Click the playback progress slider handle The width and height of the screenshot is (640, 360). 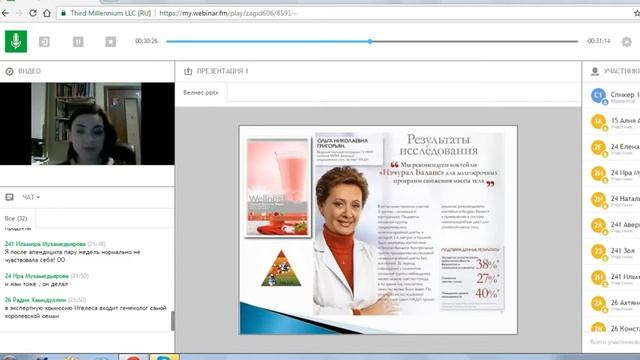pyautogui.click(x=370, y=41)
